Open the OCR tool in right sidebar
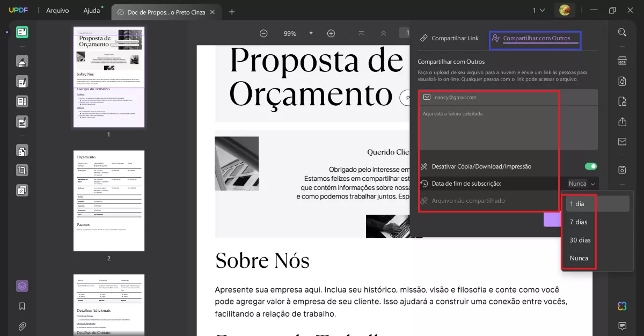 pyautogui.click(x=622, y=61)
